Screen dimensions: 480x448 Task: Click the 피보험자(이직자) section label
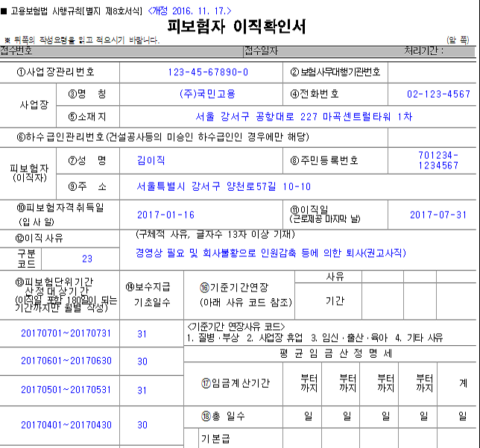click(x=29, y=174)
